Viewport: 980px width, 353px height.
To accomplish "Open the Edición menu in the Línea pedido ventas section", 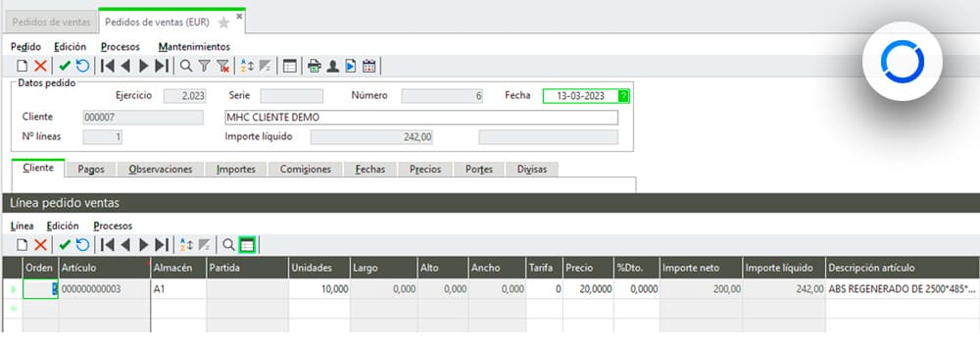I will coord(63,226).
